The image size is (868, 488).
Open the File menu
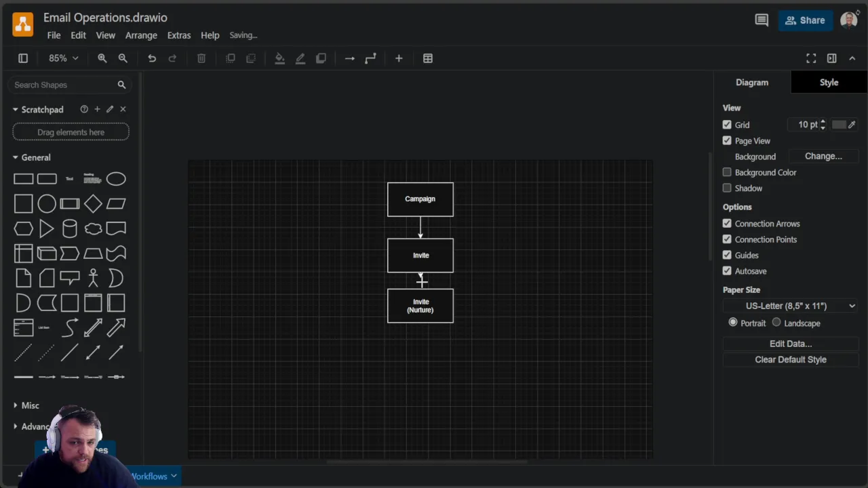click(54, 35)
